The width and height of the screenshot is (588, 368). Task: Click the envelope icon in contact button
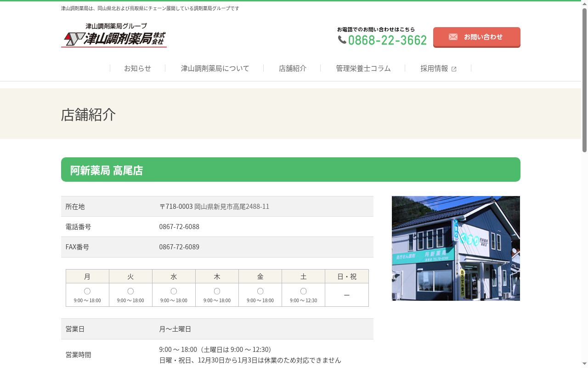pos(453,37)
